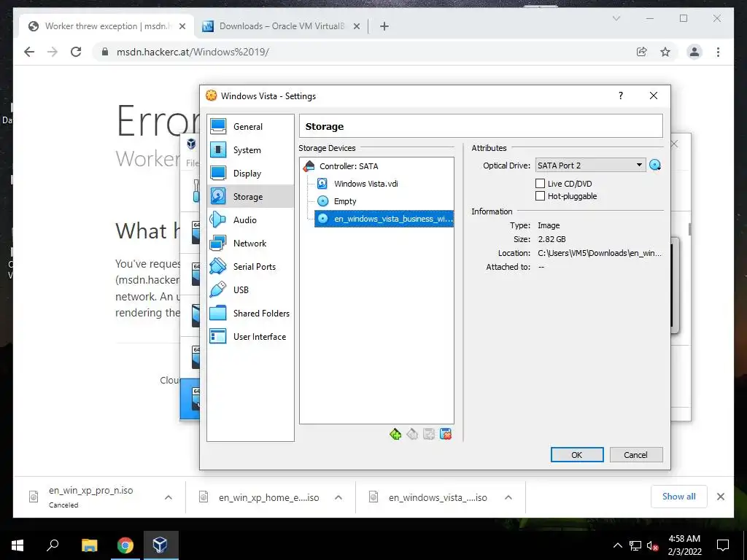The width and height of the screenshot is (747, 560).
Task: Click the network icon in system tray
Action: point(635,545)
